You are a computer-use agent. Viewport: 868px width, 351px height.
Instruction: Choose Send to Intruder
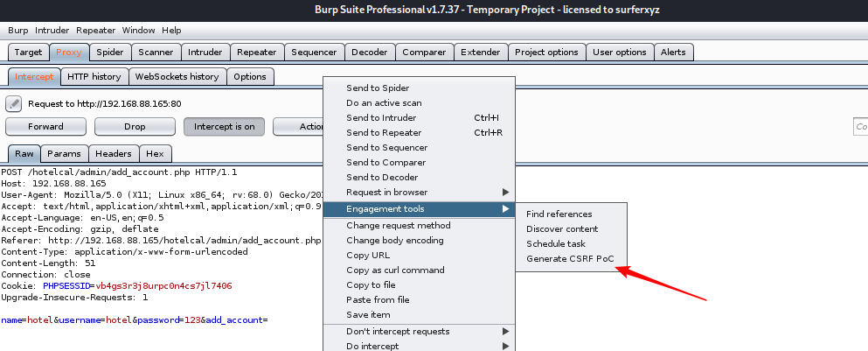(419, 117)
